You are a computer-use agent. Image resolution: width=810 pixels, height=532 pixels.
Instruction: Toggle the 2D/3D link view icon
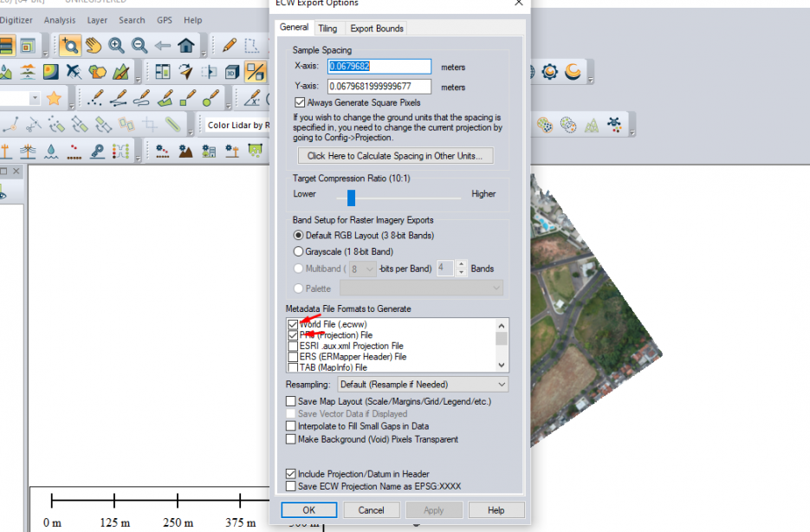256,72
